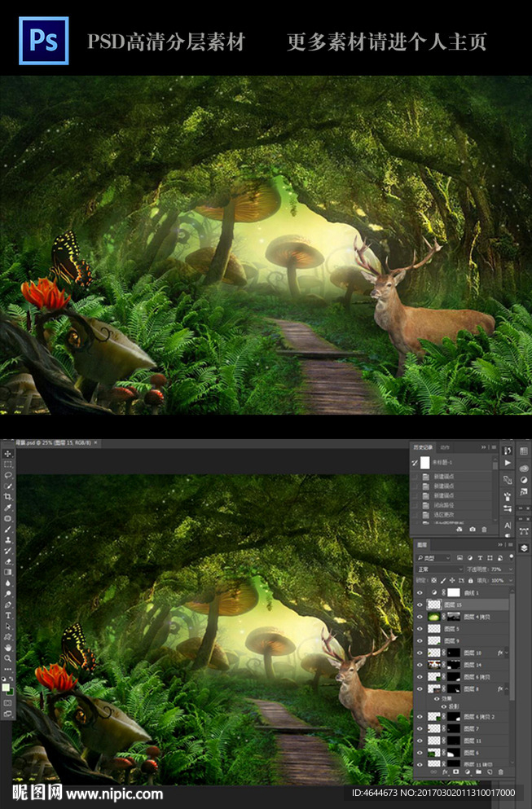Select the Eraser tool
The height and width of the screenshot is (809, 532).
pyautogui.click(x=8, y=561)
